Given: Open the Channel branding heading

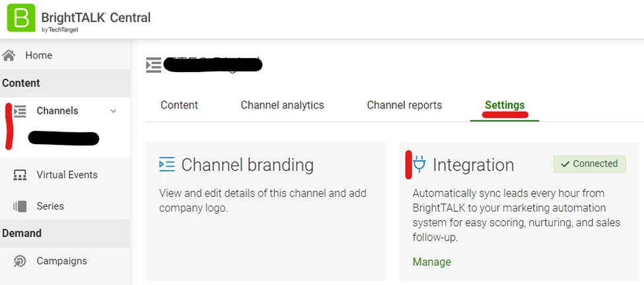Looking at the screenshot, I should click(247, 165).
